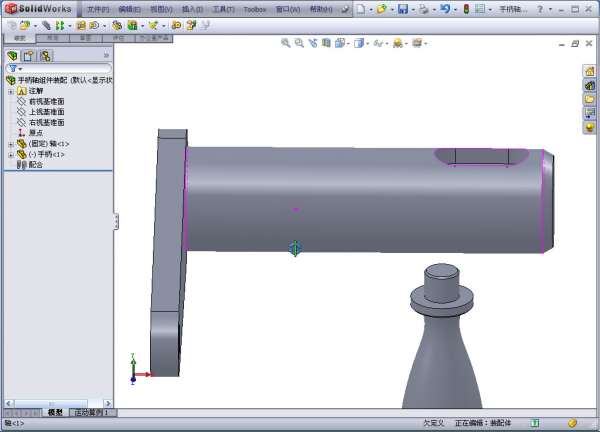Viewport: 600px width, 432px height.
Task: Open the Display Style dropdown arrow
Action: coord(367,43)
